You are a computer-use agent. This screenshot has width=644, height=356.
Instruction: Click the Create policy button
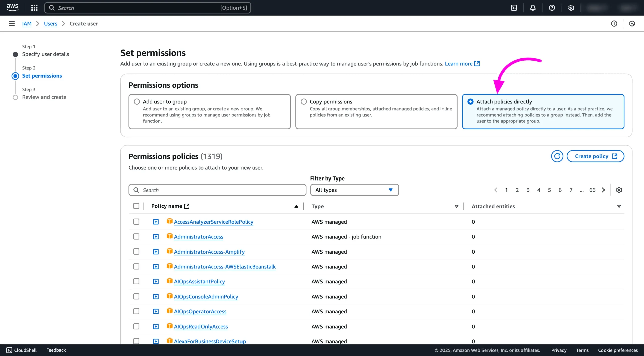(x=595, y=156)
